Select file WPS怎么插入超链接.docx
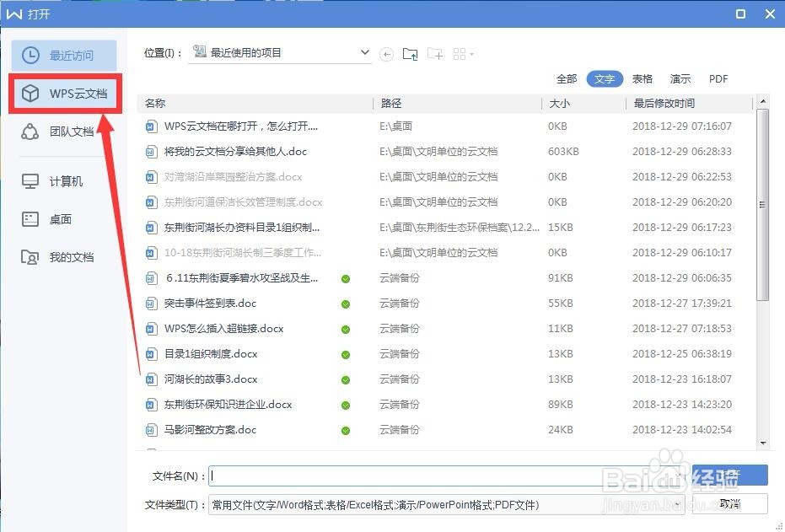 click(x=223, y=329)
